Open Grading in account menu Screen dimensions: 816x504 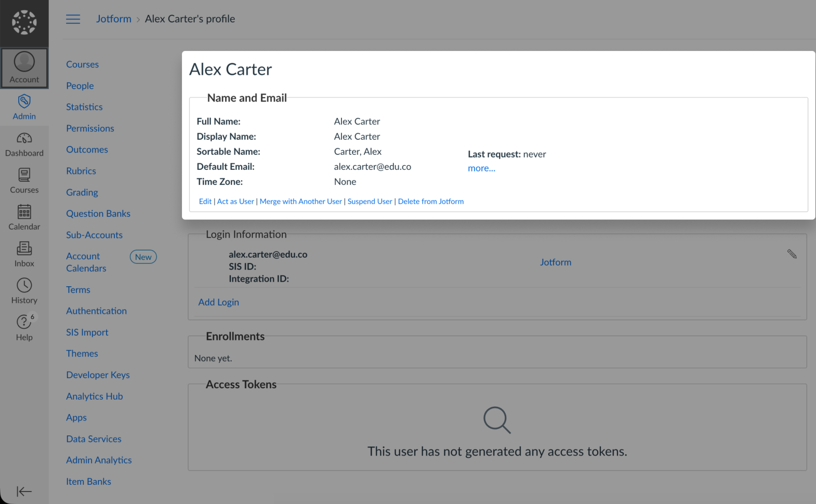[82, 192]
